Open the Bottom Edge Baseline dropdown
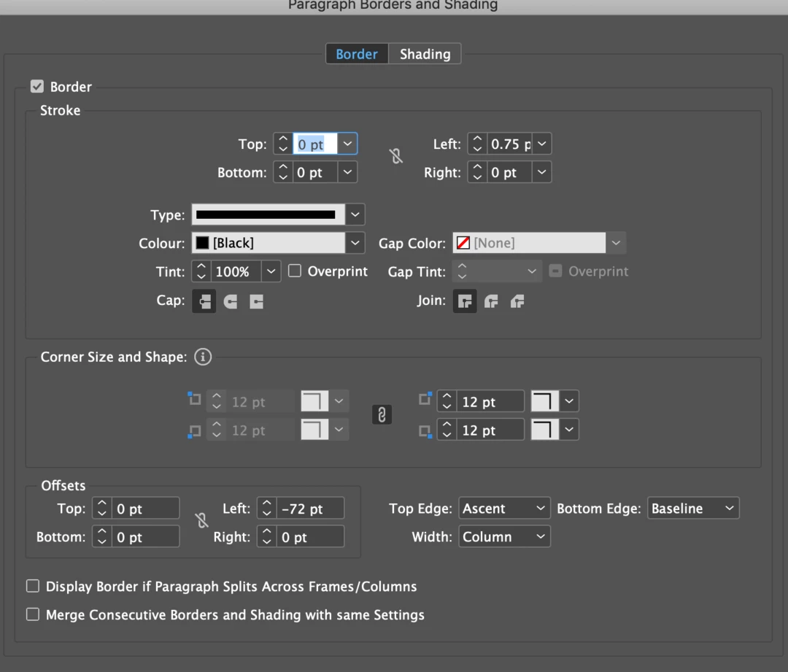The height and width of the screenshot is (672, 788). coord(693,508)
